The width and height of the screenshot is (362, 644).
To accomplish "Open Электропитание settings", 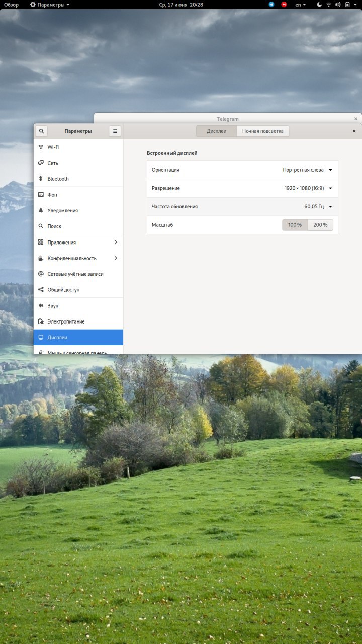I will pyautogui.click(x=78, y=321).
